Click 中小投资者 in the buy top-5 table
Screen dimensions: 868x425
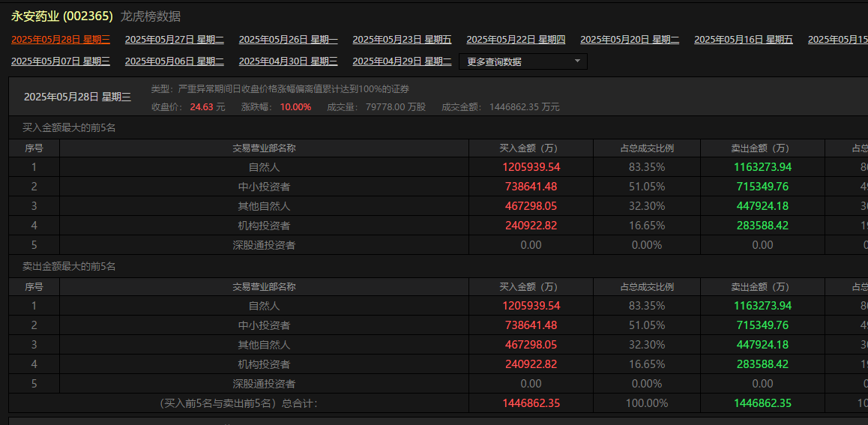point(264,187)
